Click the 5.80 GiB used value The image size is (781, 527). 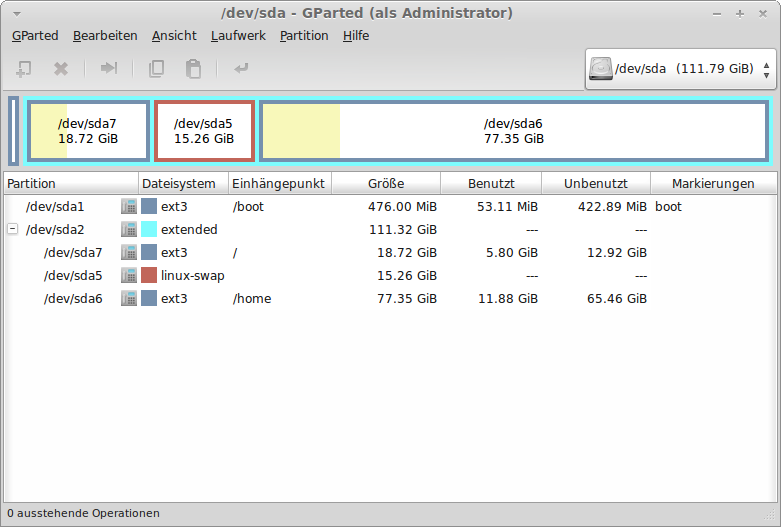512,252
